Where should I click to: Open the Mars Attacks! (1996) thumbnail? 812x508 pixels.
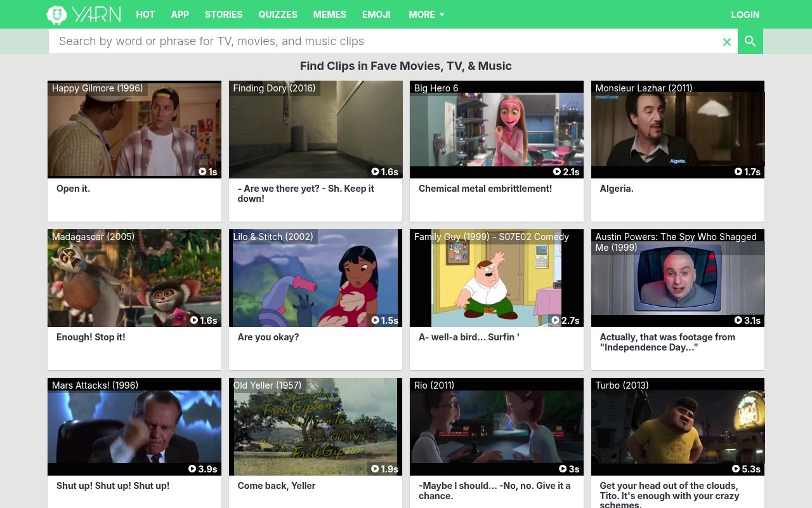coord(134,427)
